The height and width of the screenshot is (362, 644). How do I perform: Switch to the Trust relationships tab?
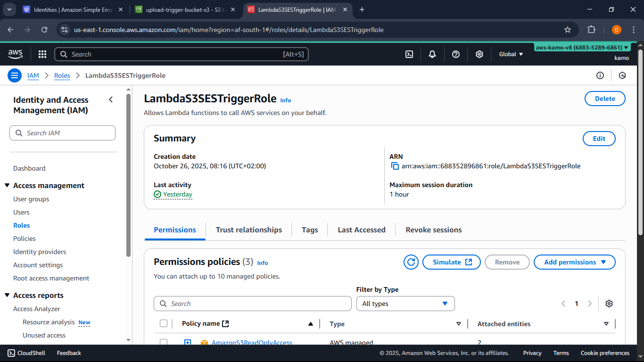pyautogui.click(x=248, y=230)
